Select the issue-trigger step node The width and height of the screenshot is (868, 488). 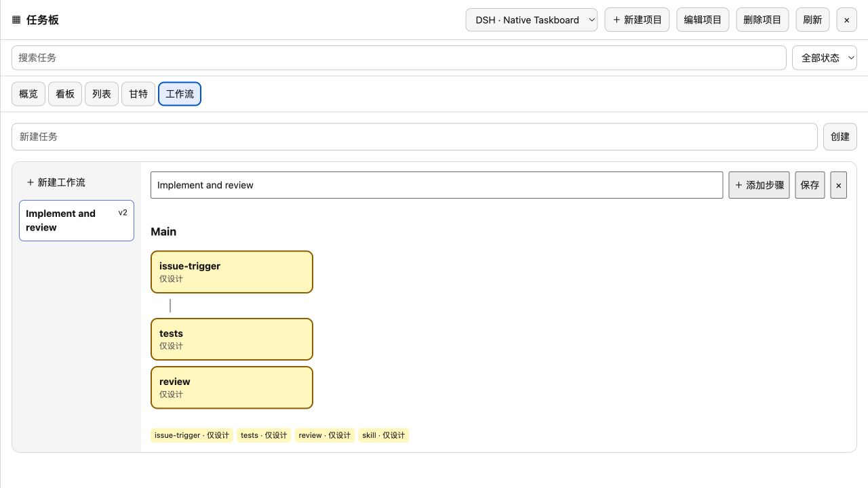[x=232, y=272]
